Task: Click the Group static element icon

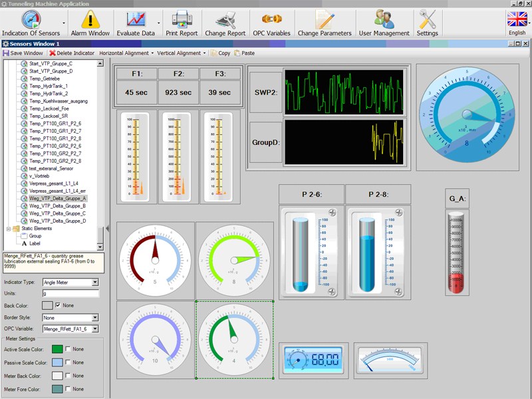Action: point(24,236)
